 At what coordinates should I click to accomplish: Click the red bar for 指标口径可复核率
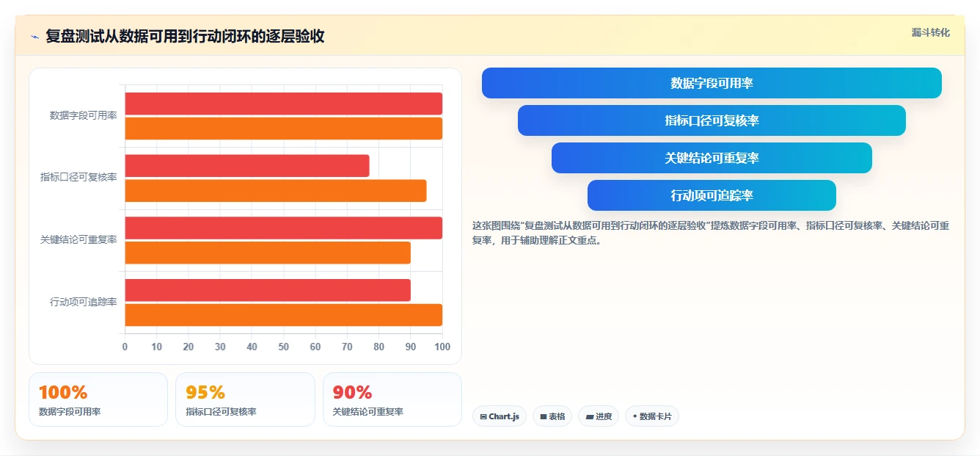247,166
